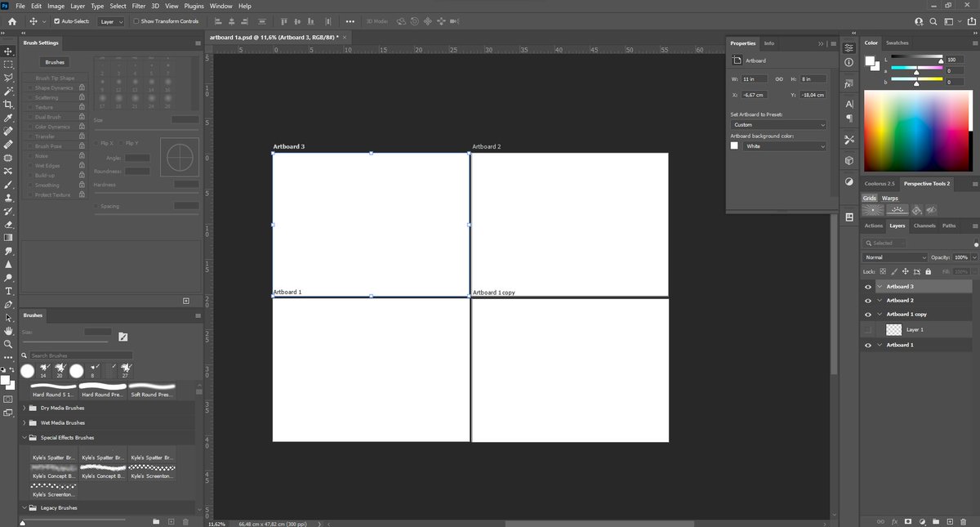Show Layer 1 with visibility toggle
Viewport: 980px width, 527px height.
(868, 329)
